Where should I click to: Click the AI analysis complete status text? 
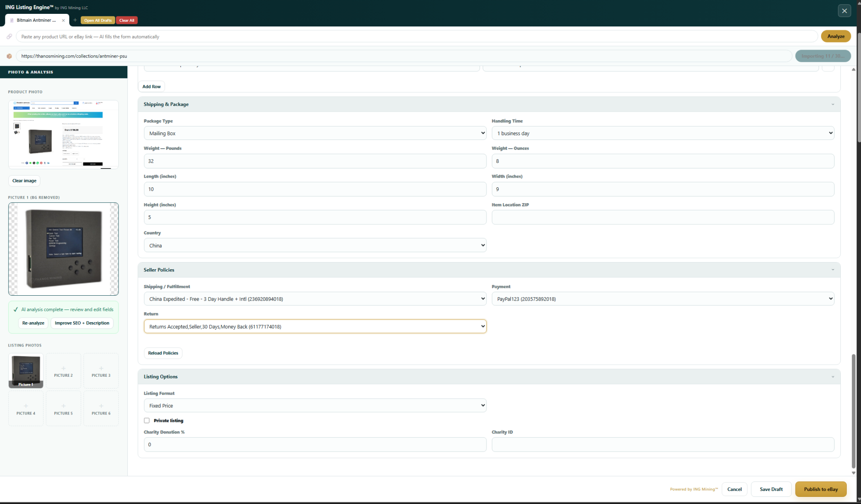point(67,310)
